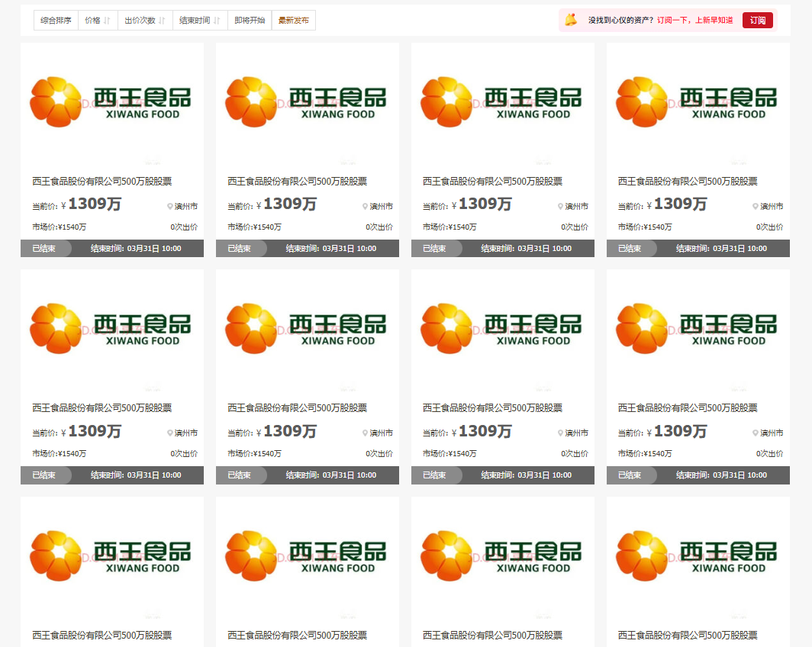
Task: Click location pin icon on first card
Action: 170,206
